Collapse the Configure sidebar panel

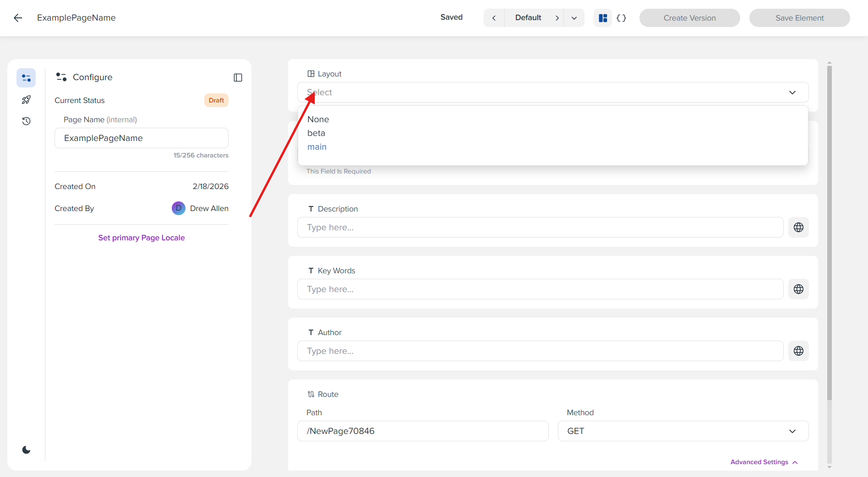click(x=238, y=77)
